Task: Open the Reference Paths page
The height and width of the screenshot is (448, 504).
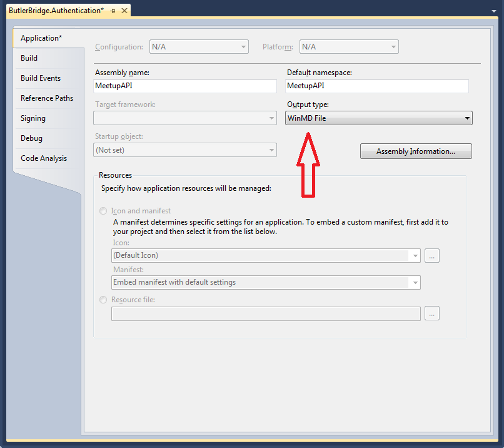Action: coord(47,98)
